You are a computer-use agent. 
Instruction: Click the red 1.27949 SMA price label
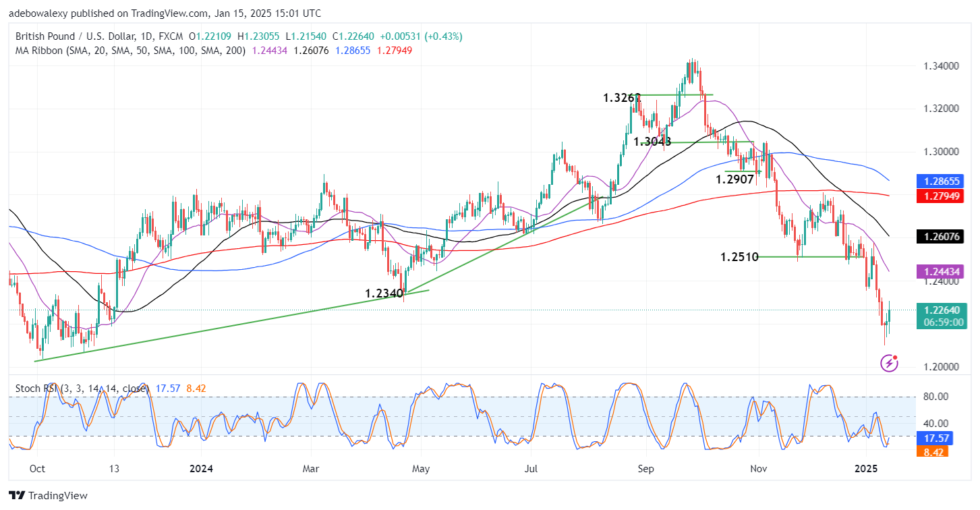[x=942, y=195]
